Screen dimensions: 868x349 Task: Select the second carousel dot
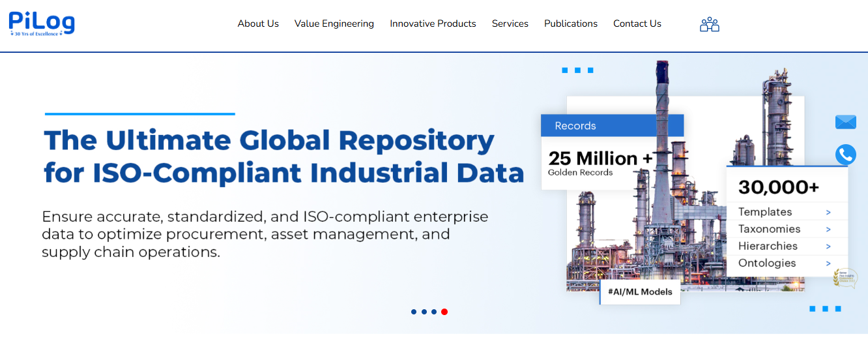(424, 312)
